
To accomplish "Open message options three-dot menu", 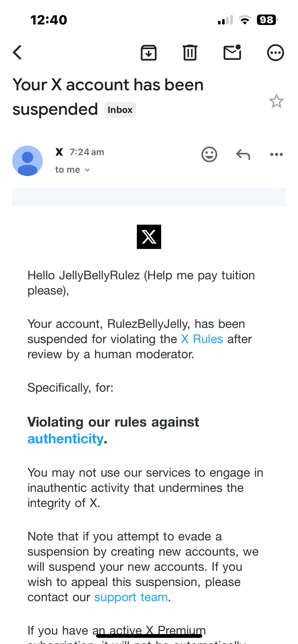I will [276, 155].
